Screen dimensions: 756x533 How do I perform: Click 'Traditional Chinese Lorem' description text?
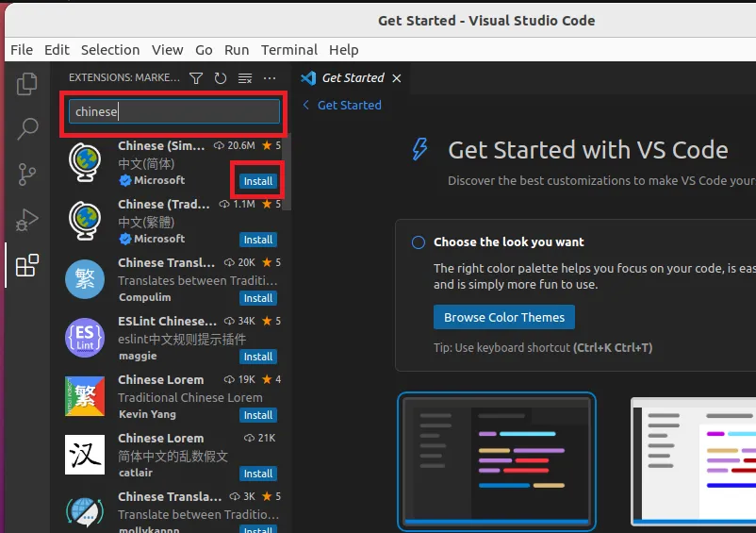pos(190,397)
